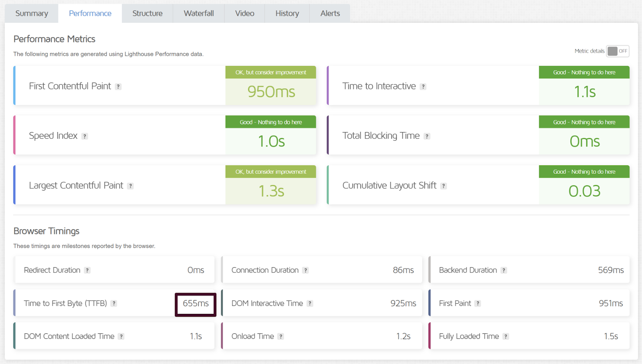Select the Performance tab
642x364 pixels.
90,13
